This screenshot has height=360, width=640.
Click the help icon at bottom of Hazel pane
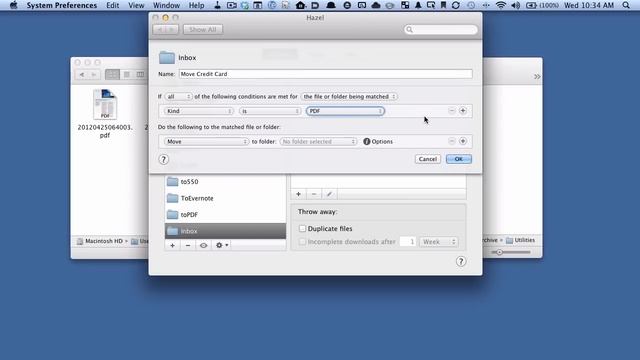pos(461,262)
